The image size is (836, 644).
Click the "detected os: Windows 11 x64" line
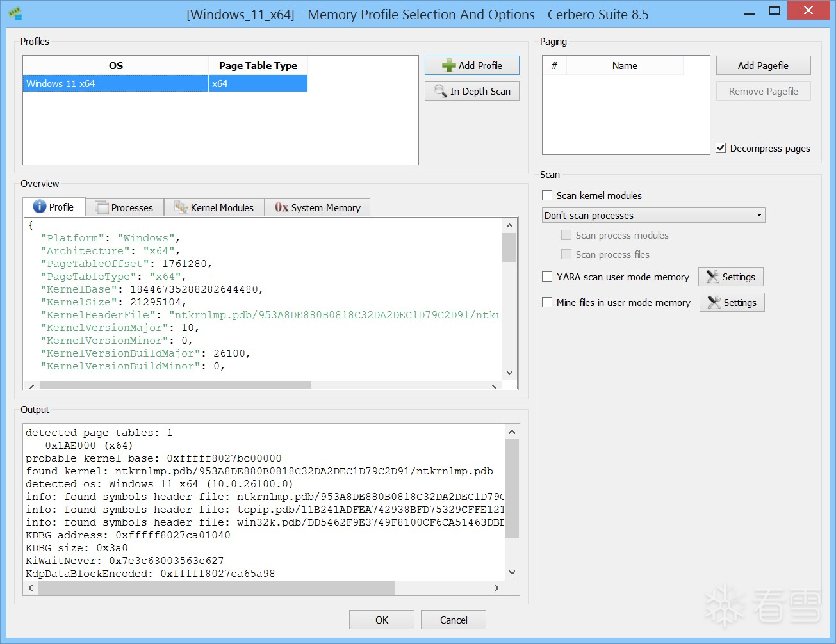(x=160, y=484)
